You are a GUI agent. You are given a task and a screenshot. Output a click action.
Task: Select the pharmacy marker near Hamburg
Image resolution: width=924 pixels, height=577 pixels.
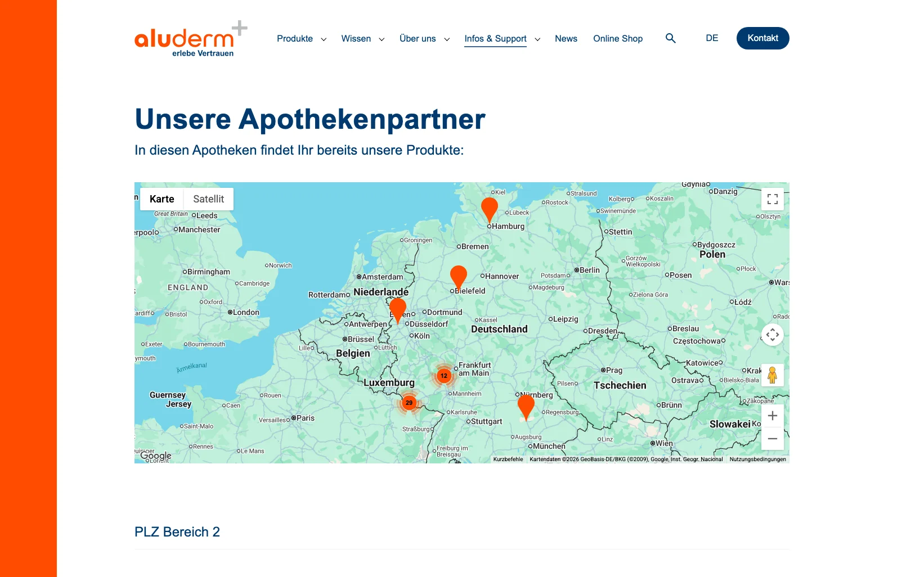[x=490, y=209]
